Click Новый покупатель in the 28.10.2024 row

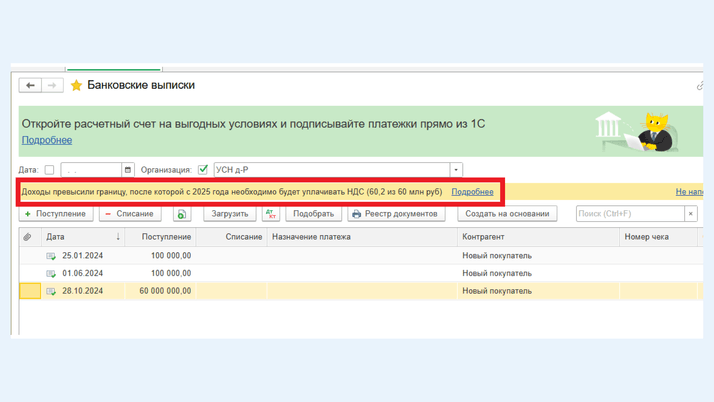click(497, 291)
